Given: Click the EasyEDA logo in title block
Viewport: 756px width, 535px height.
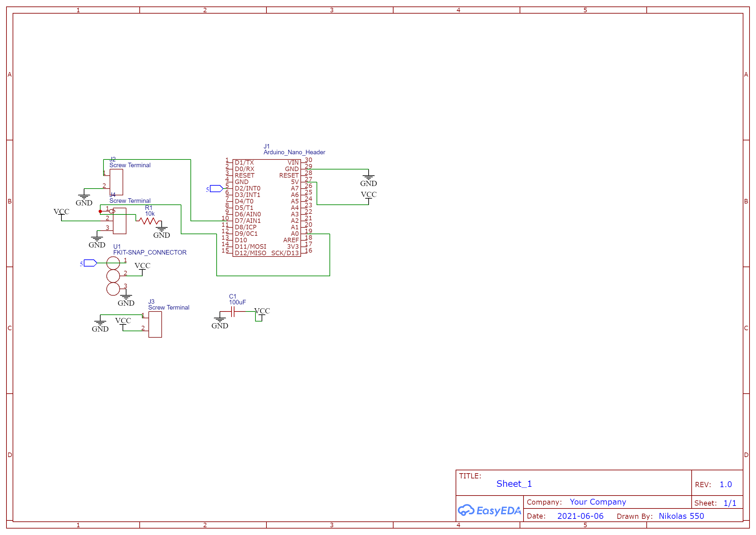Looking at the screenshot, I should point(489,511).
